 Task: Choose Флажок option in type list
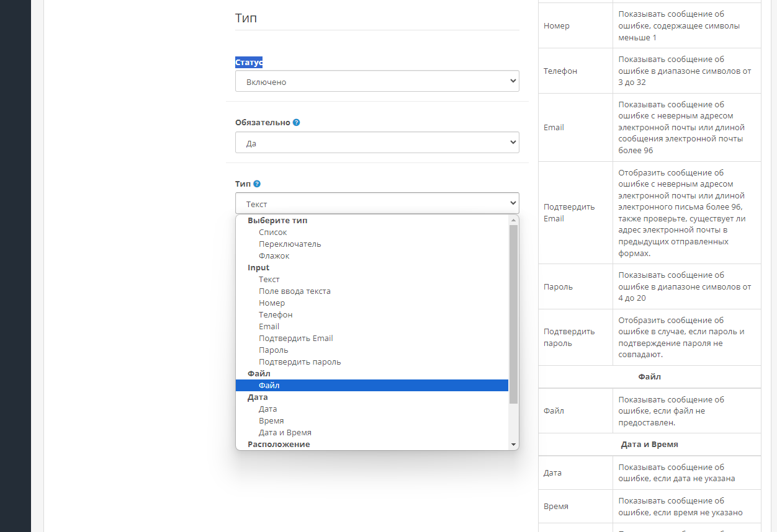[274, 256]
